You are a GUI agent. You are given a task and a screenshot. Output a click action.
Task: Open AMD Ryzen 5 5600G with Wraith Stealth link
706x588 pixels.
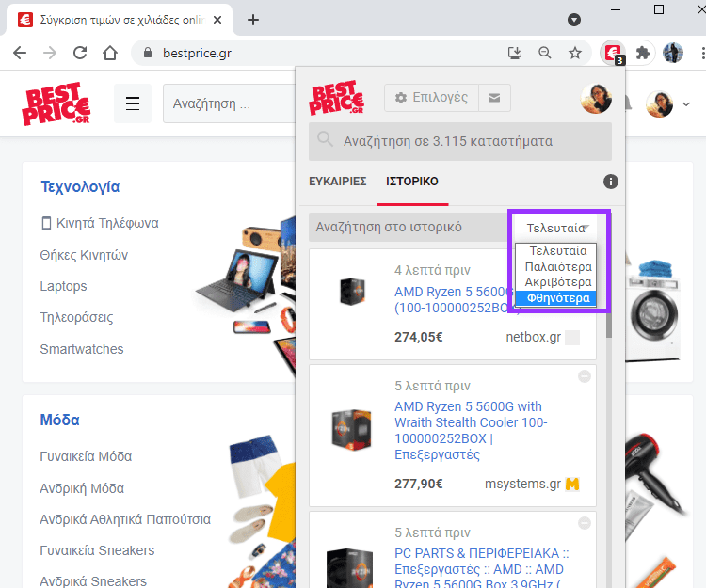coord(471,431)
